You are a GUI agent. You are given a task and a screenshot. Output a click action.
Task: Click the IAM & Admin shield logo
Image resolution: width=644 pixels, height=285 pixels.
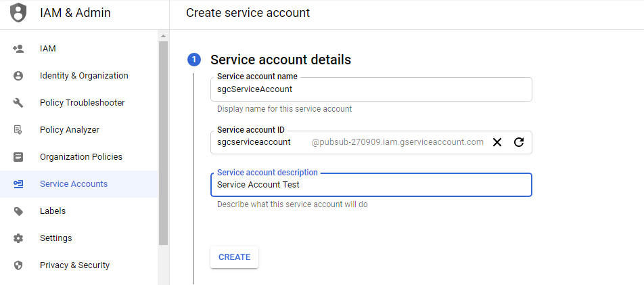tap(19, 13)
